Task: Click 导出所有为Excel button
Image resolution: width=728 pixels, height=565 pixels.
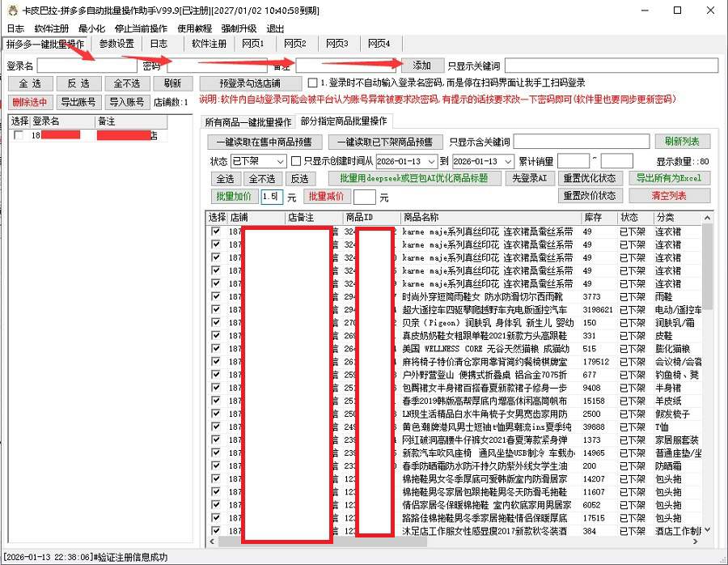Action: tap(669, 178)
